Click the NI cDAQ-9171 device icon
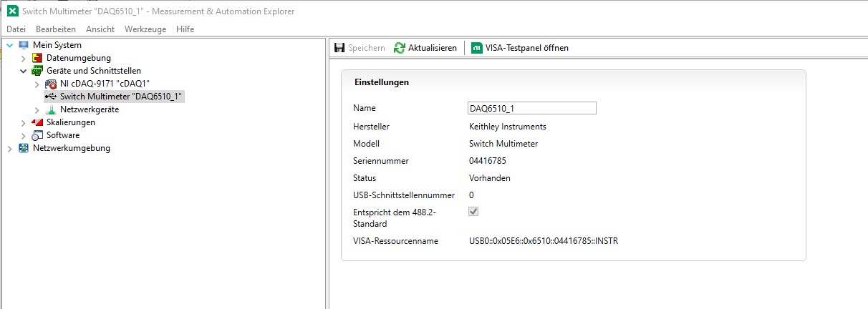Screen dimensions: 868x309 (51, 84)
